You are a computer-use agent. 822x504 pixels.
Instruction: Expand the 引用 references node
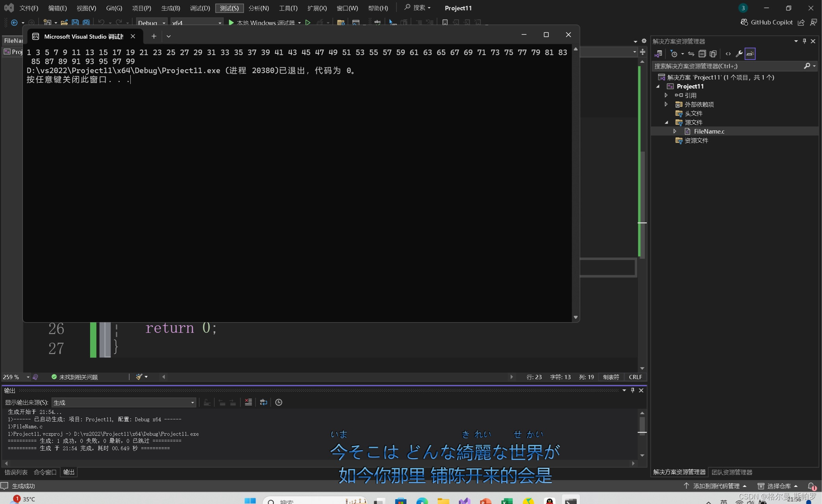tap(666, 95)
